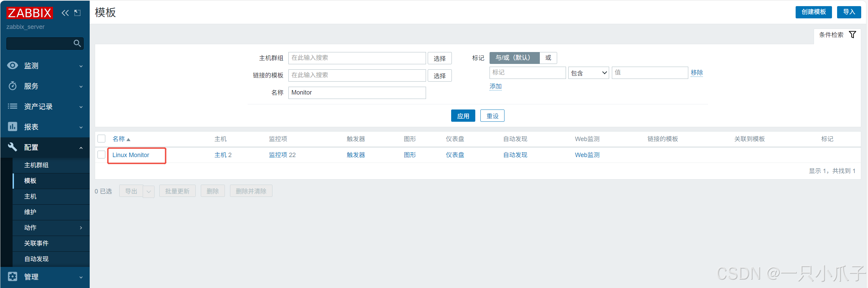Click the 添加 tag link

495,86
